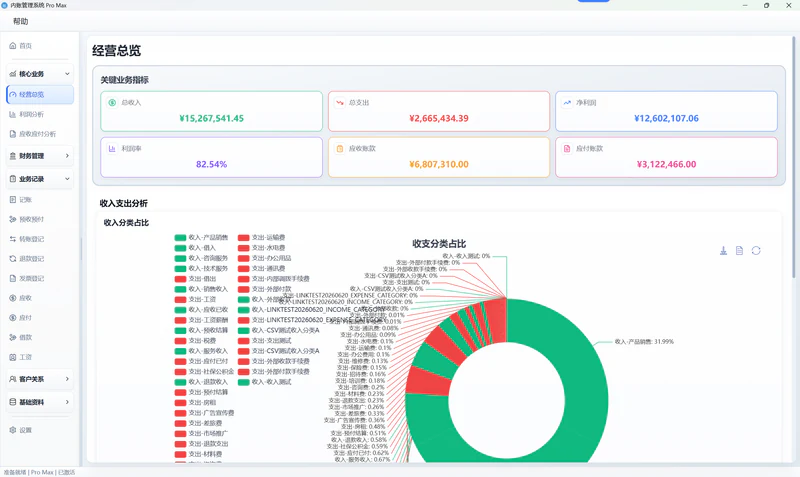
Task: Open the 帮助 menu
Action: click(20, 21)
